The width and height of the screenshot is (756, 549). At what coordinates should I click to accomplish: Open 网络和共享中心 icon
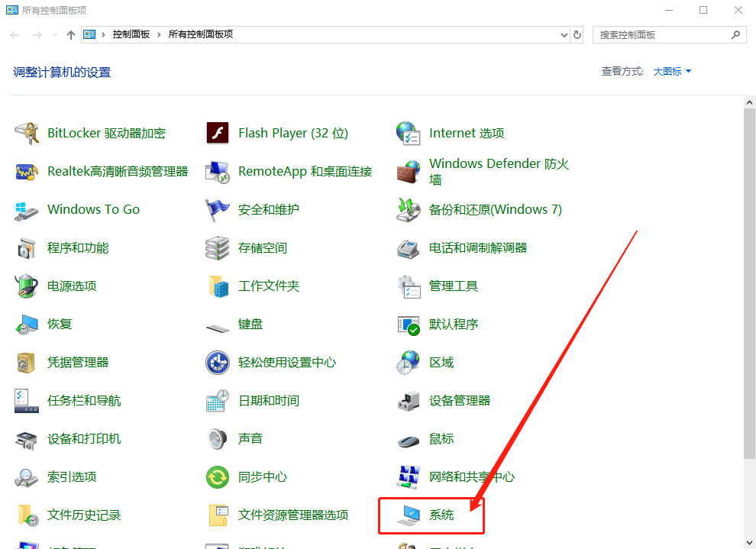pyautogui.click(x=409, y=477)
